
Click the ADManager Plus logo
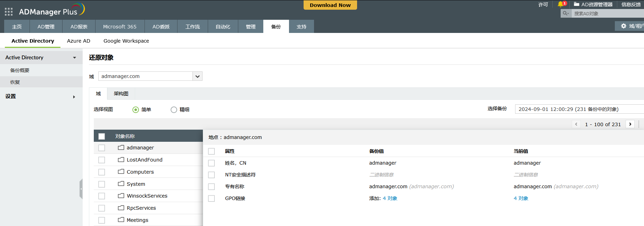52,10
